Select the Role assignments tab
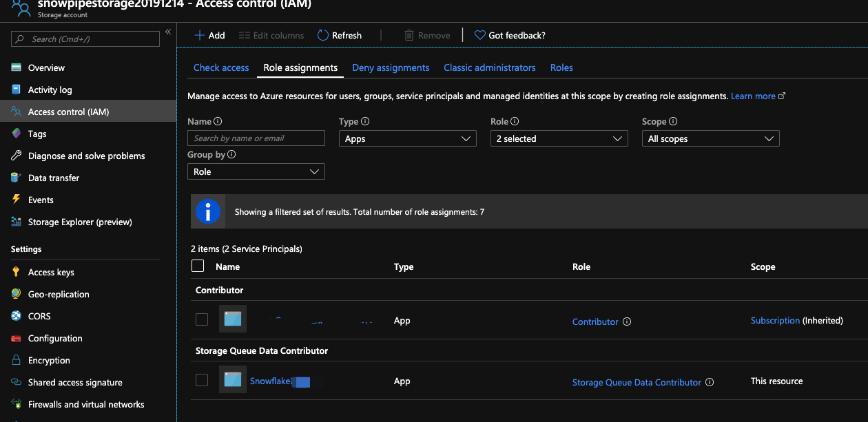The width and height of the screenshot is (868, 422). click(x=300, y=67)
